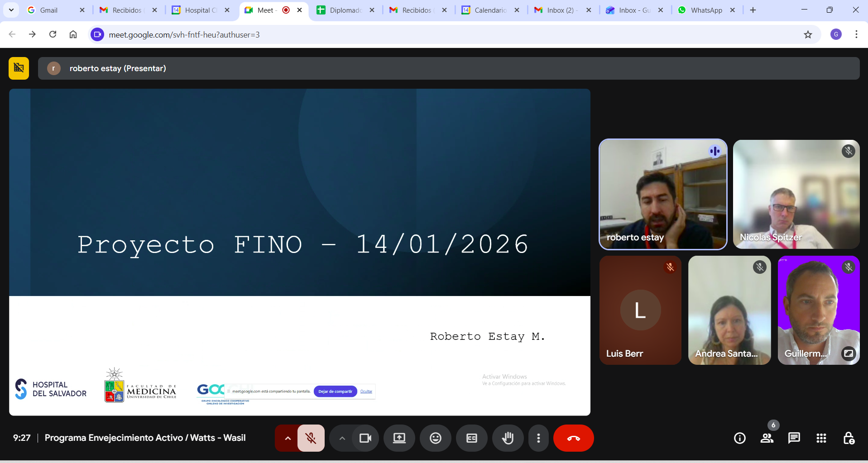Go back in browser

tap(12, 34)
